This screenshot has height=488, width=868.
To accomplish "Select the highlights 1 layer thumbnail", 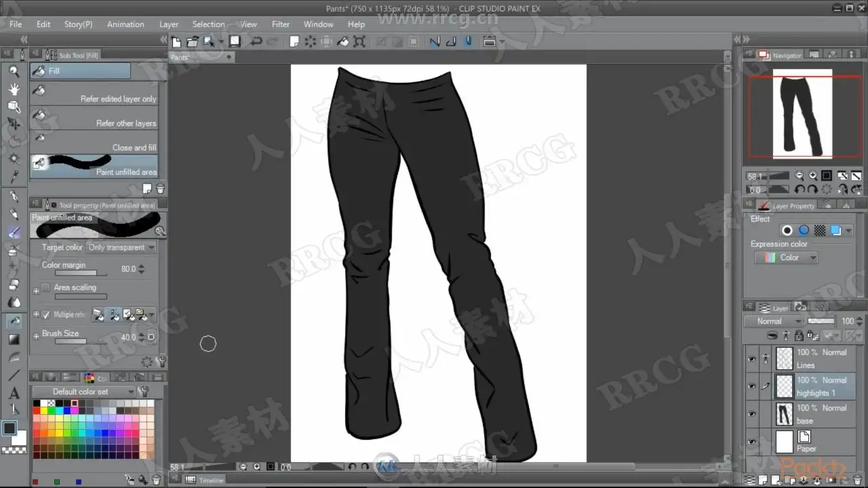I will point(785,386).
